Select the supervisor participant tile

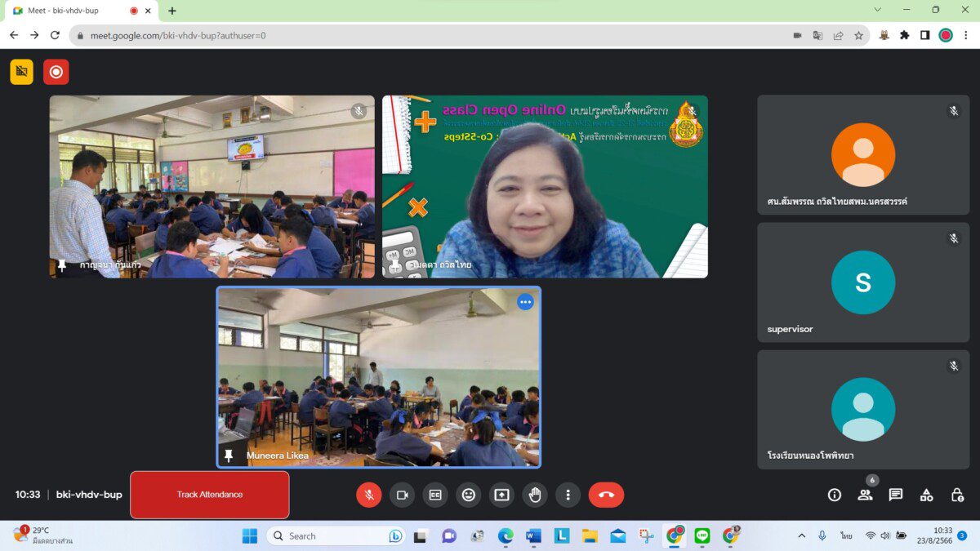point(863,282)
